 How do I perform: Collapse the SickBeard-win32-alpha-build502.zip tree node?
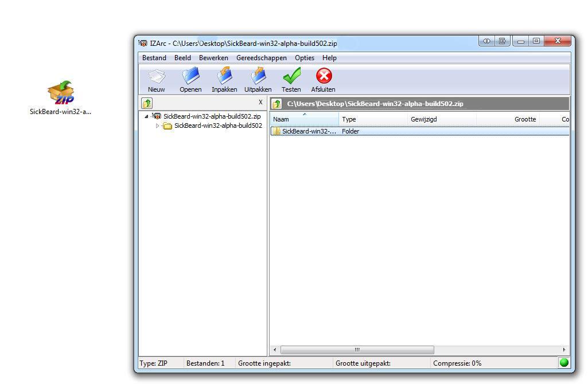pyautogui.click(x=146, y=116)
